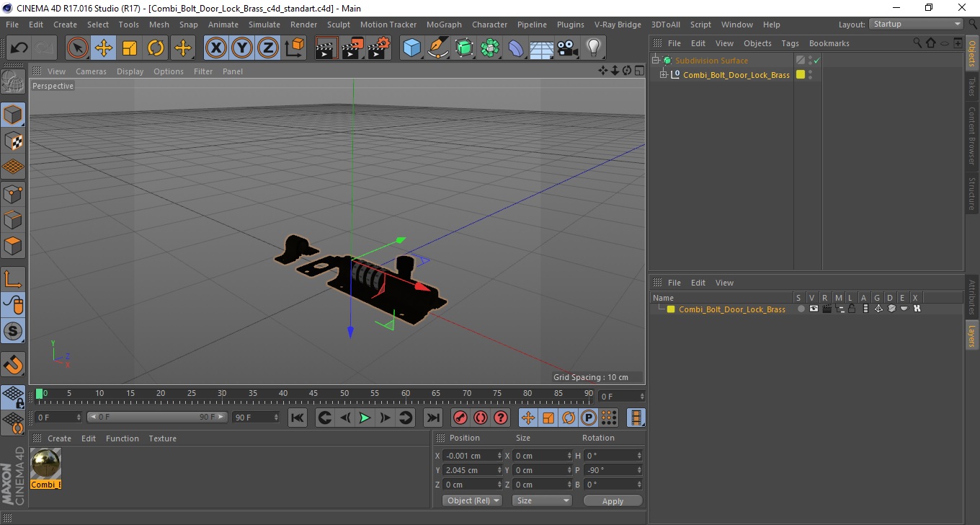Click the current frame 0 F field
980x525 pixels.
58,418
